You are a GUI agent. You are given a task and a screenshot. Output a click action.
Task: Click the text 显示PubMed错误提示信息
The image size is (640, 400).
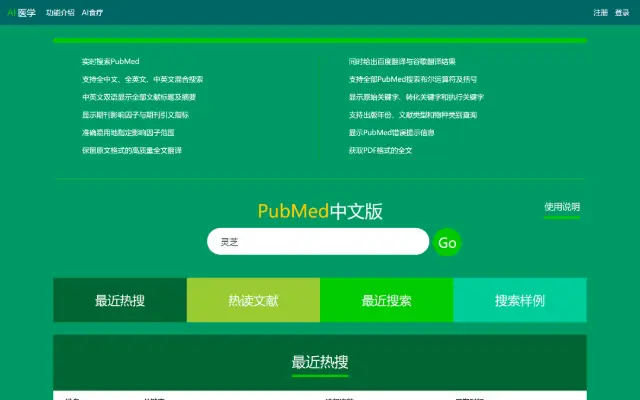tap(391, 133)
